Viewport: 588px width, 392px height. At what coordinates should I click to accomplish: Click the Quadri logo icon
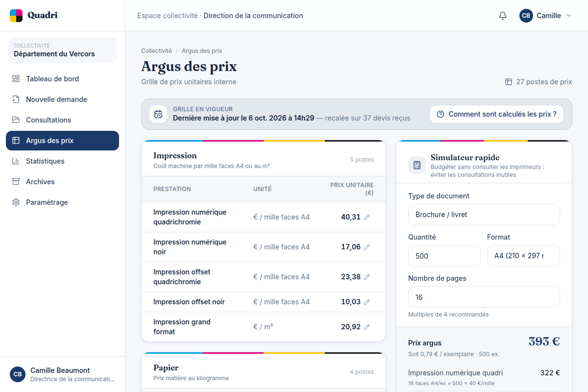coord(16,16)
